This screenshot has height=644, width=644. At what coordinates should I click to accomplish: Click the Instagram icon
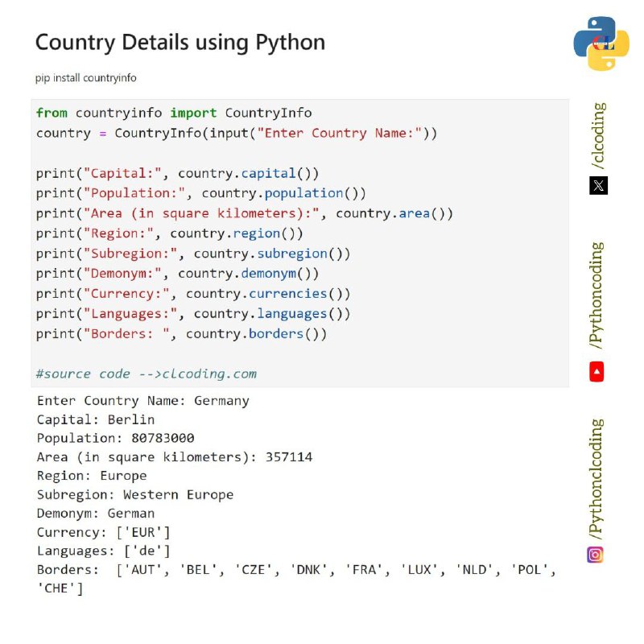tap(595, 555)
